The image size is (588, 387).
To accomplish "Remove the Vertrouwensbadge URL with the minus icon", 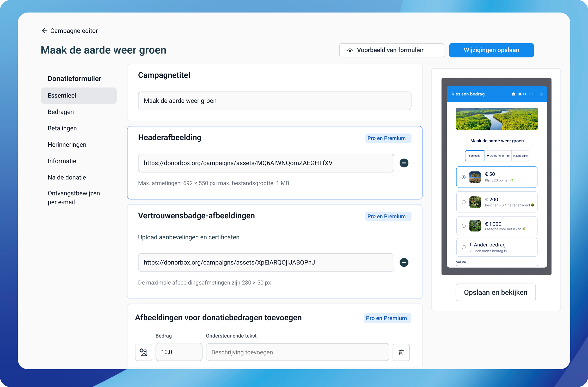I will click(x=404, y=262).
